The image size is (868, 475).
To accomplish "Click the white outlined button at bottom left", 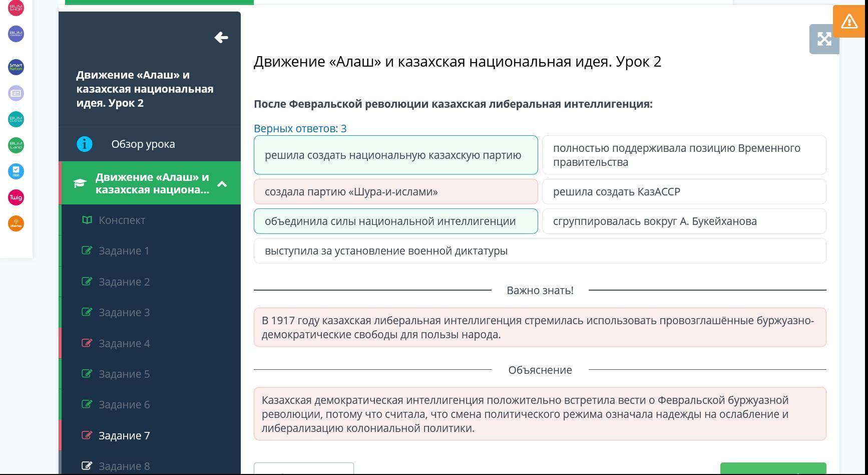I will [x=304, y=469].
